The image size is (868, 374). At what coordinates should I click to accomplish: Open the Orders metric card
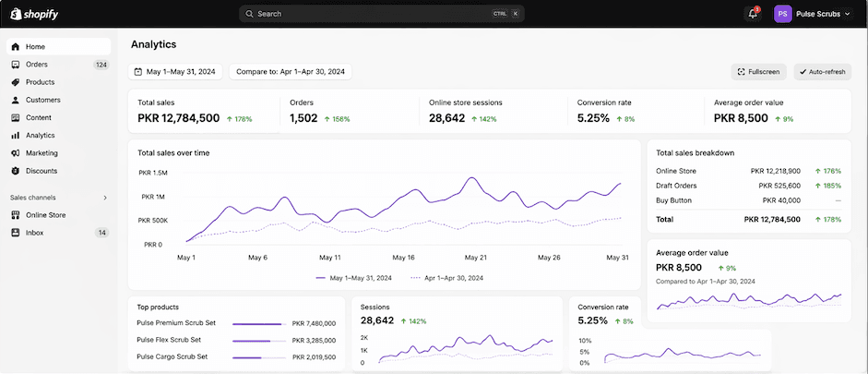350,111
